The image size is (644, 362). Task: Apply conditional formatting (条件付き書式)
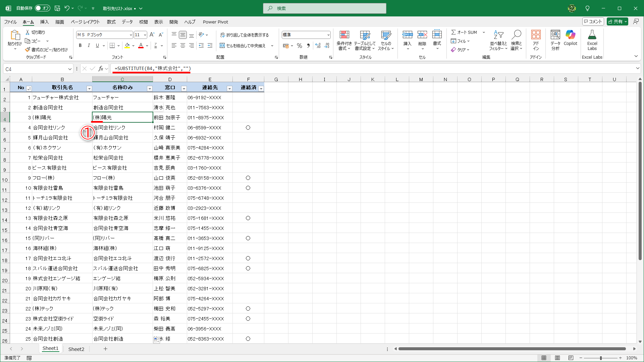[344, 40]
